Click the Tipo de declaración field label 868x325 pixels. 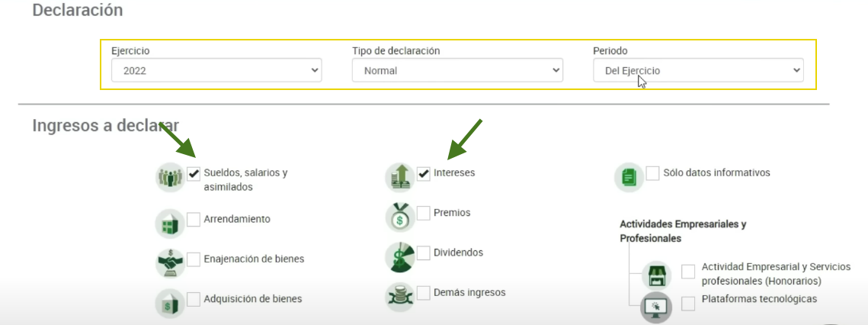[396, 50]
